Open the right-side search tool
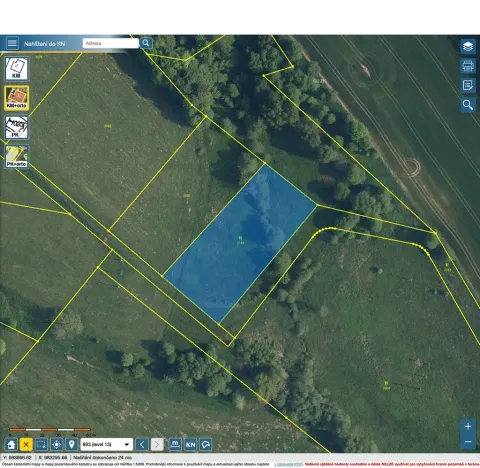480x468 pixels. (468, 105)
